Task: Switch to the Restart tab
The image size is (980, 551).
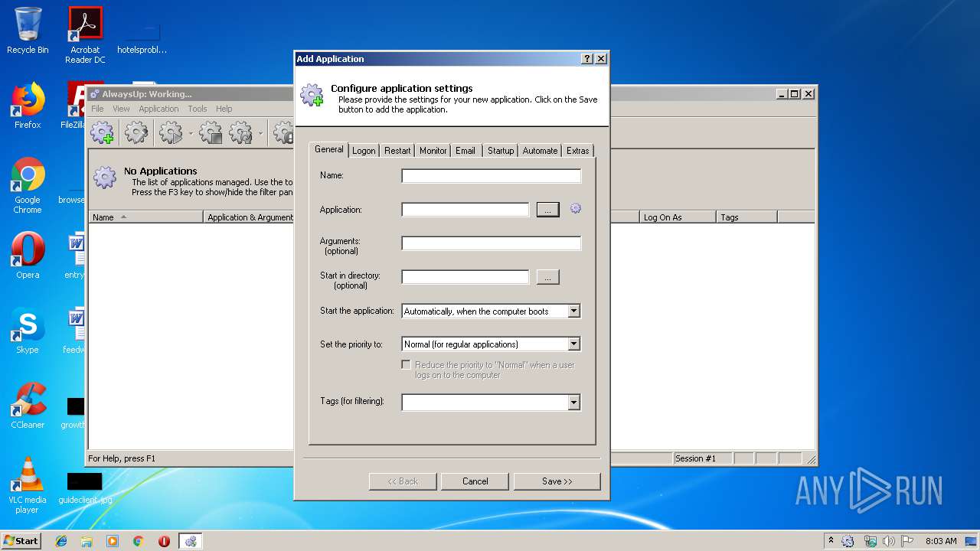Action: point(397,151)
